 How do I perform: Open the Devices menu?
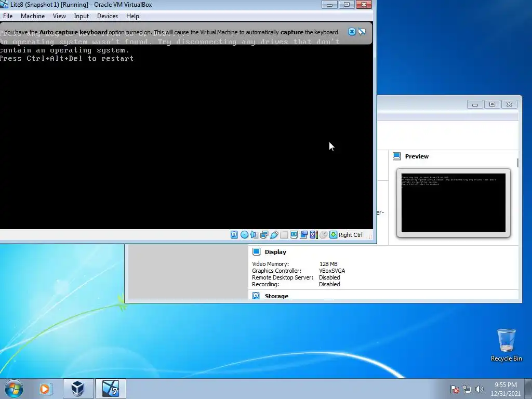pos(108,16)
